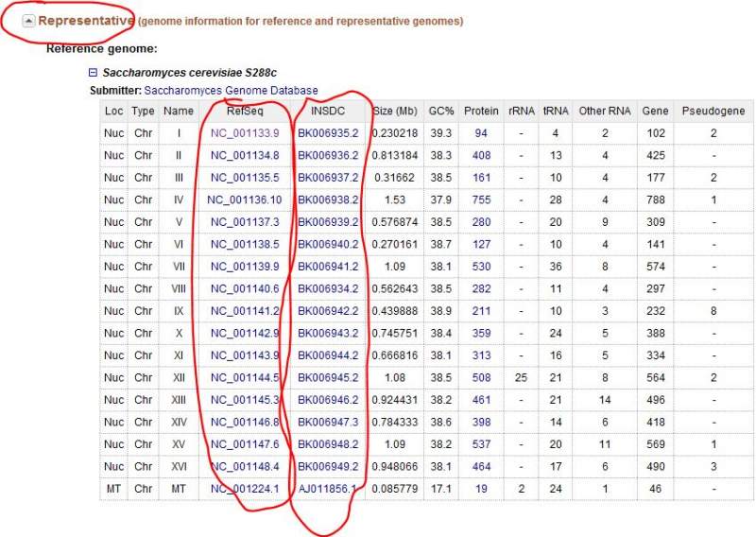This screenshot has width=756, height=537.
Task: Open protein count 127 for chromosome VI
Action: click(481, 244)
